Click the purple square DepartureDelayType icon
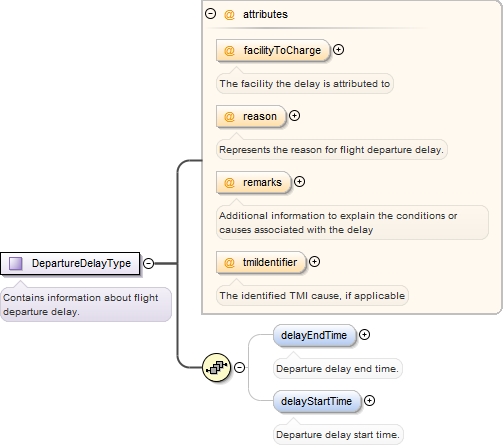 pos(16,263)
